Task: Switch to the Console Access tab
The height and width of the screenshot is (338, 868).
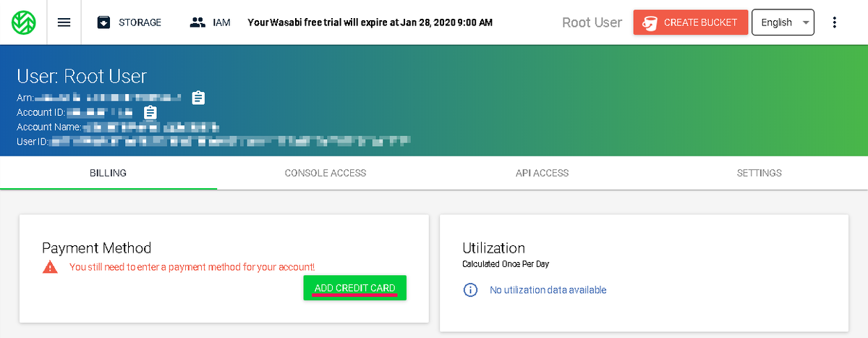Action: click(325, 173)
